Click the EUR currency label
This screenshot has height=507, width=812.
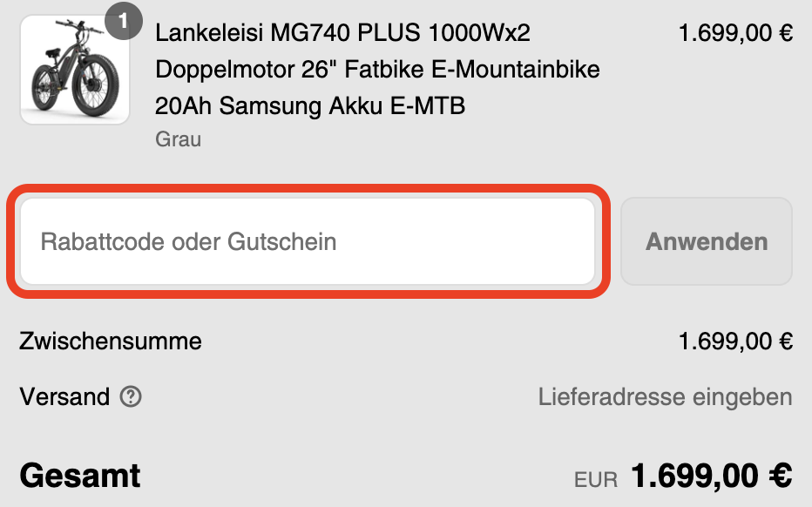tap(596, 480)
